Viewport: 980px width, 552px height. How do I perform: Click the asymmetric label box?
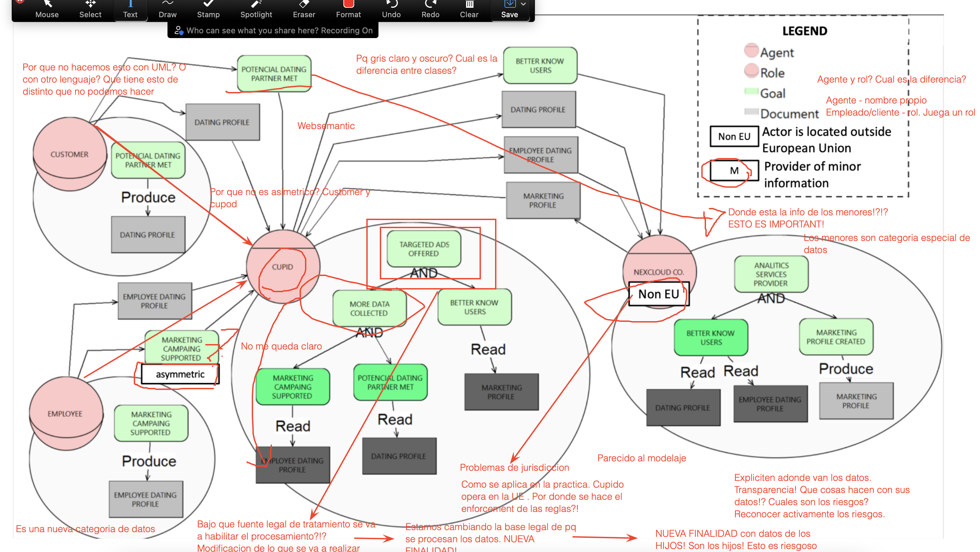180,374
